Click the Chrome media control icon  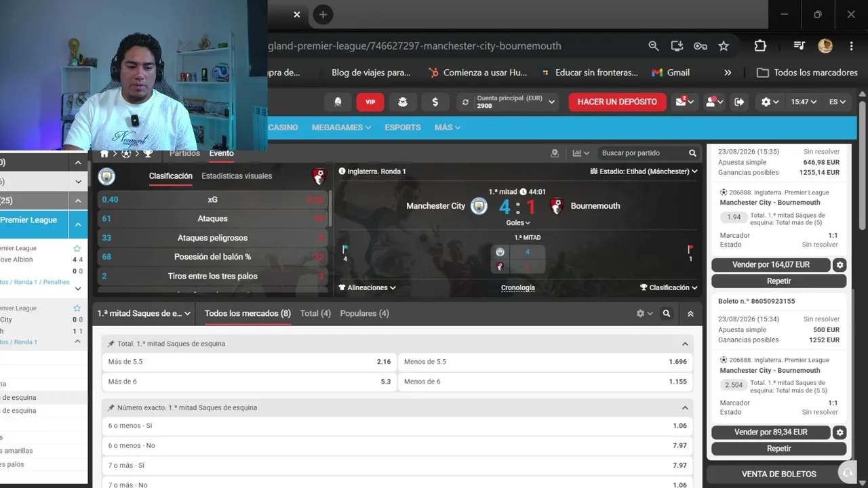800,46
